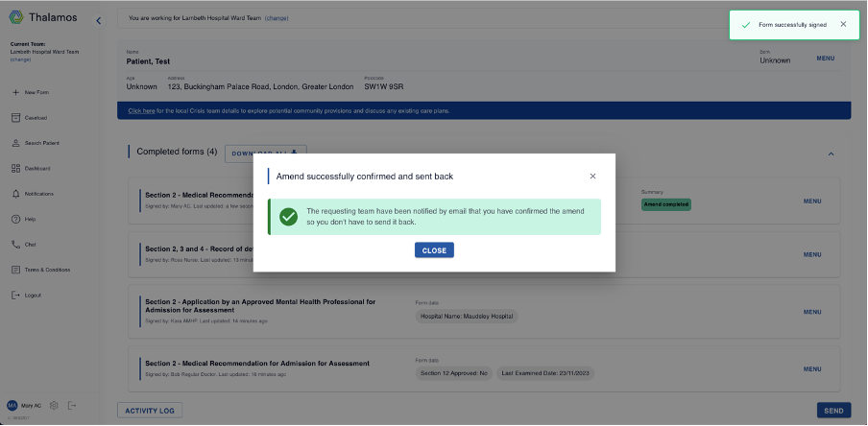Click the (change) link under Current Team

tap(20, 59)
